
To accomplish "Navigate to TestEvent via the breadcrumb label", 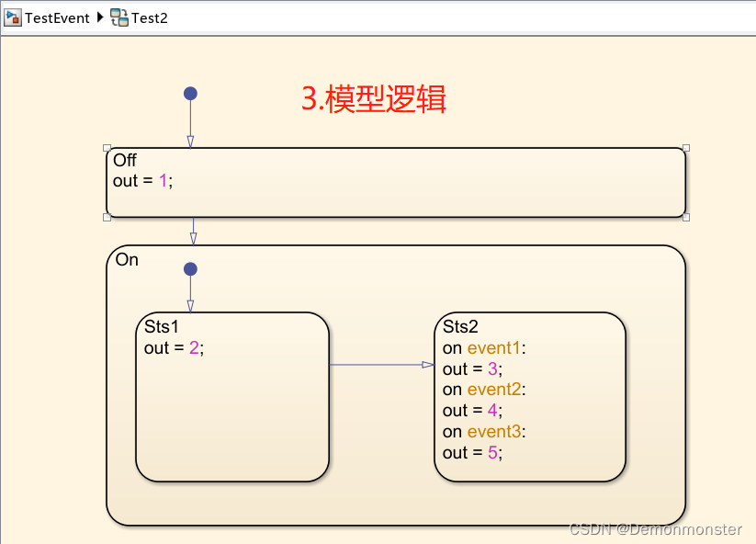I will (55, 18).
